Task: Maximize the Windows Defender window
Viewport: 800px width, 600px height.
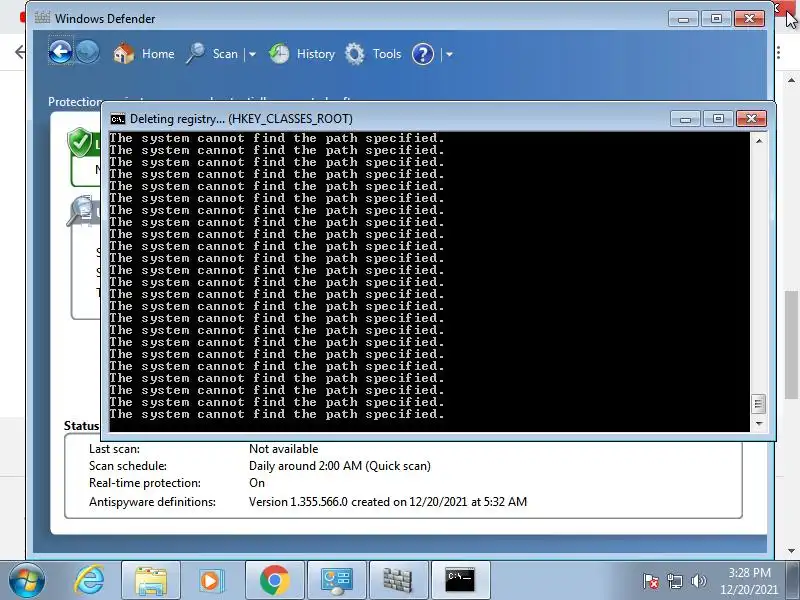Action: click(x=716, y=19)
